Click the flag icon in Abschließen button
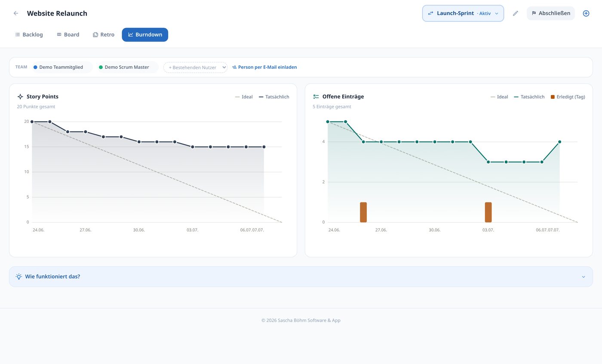This screenshot has height=364, width=602. [x=534, y=13]
